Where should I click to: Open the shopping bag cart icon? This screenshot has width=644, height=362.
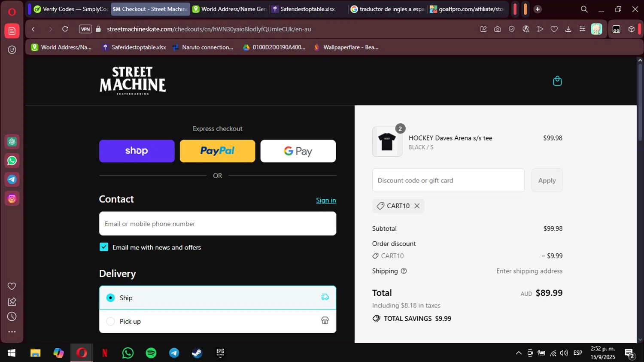click(x=557, y=81)
